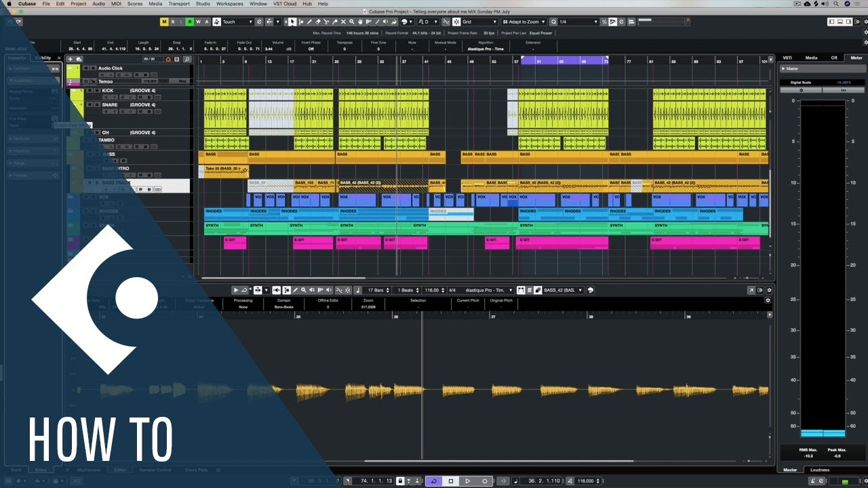The width and height of the screenshot is (868, 488).
Task: Select the Draw pencil tool
Action: pos(309,22)
